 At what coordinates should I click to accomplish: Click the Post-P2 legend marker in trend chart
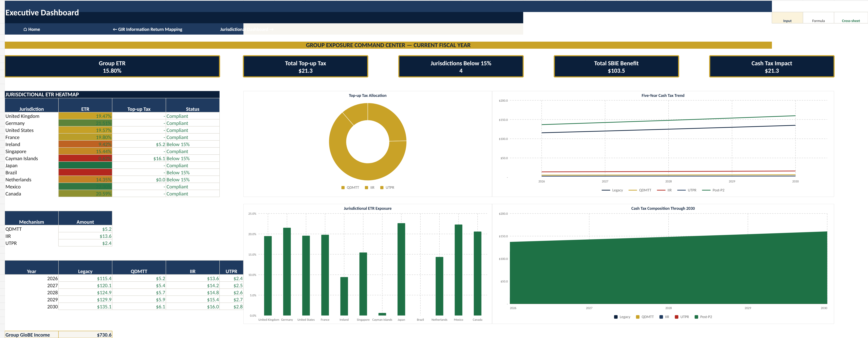point(706,190)
